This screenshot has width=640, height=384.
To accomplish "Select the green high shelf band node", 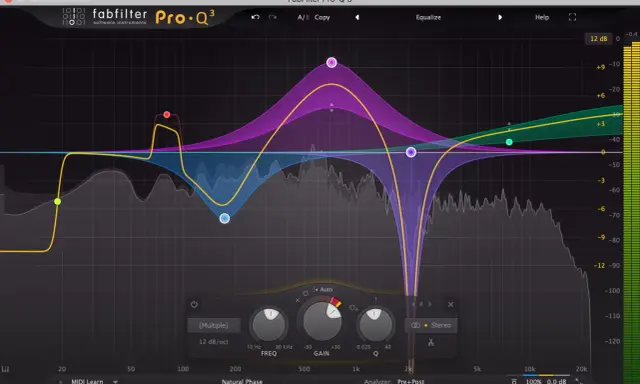I will click(509, 142).
